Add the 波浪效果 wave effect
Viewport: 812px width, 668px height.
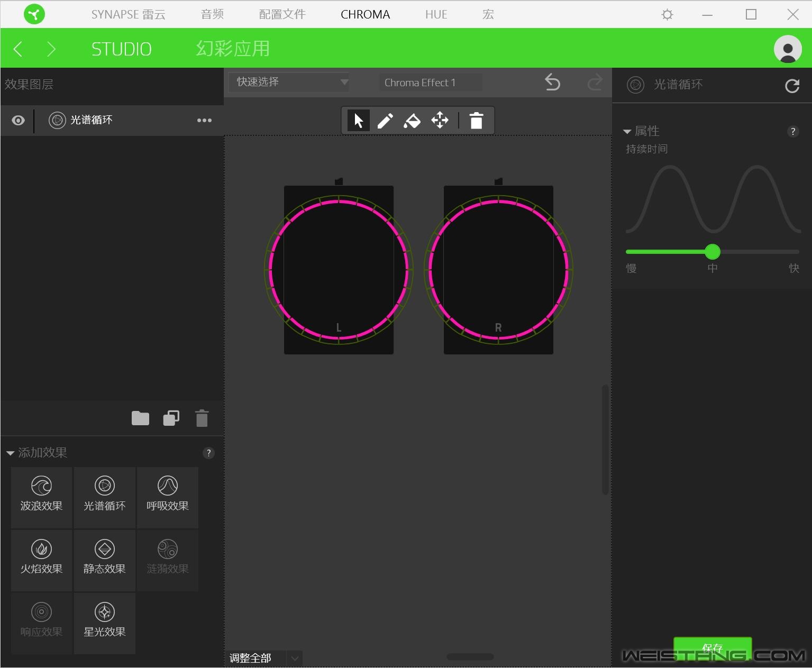(x=41, y=497)
